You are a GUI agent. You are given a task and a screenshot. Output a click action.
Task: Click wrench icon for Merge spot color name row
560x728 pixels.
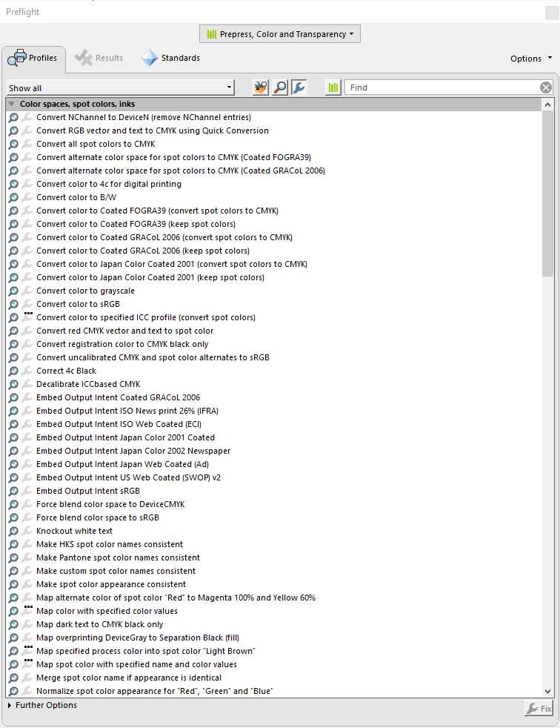[27, 678]
